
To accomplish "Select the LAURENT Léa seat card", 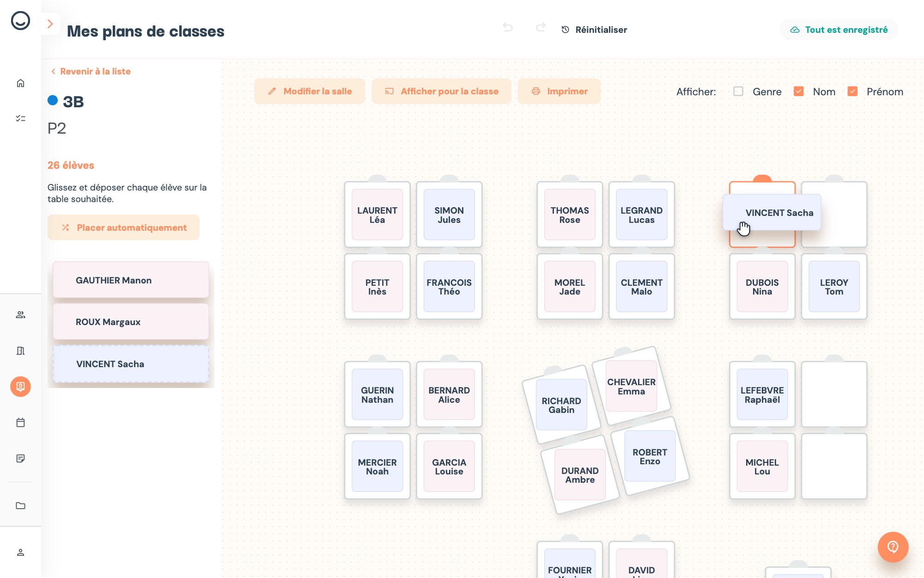I will [377, 215].
